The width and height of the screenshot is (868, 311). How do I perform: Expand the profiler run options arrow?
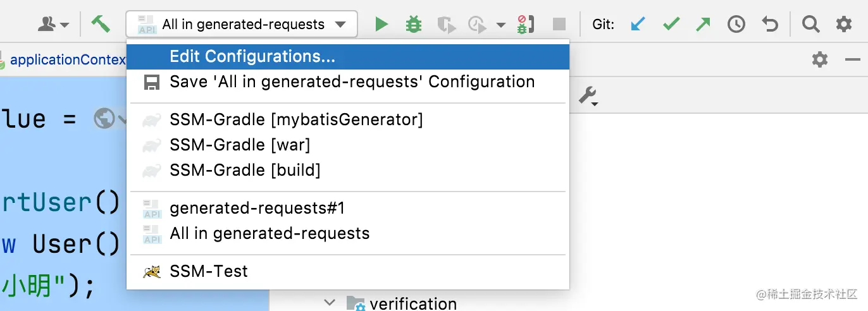(501, 25)
